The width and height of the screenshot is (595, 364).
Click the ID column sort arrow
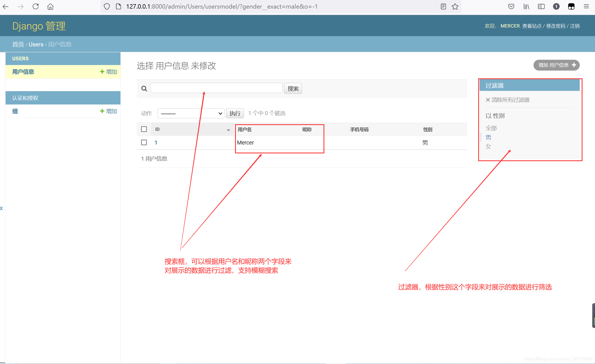click(228, 130)
